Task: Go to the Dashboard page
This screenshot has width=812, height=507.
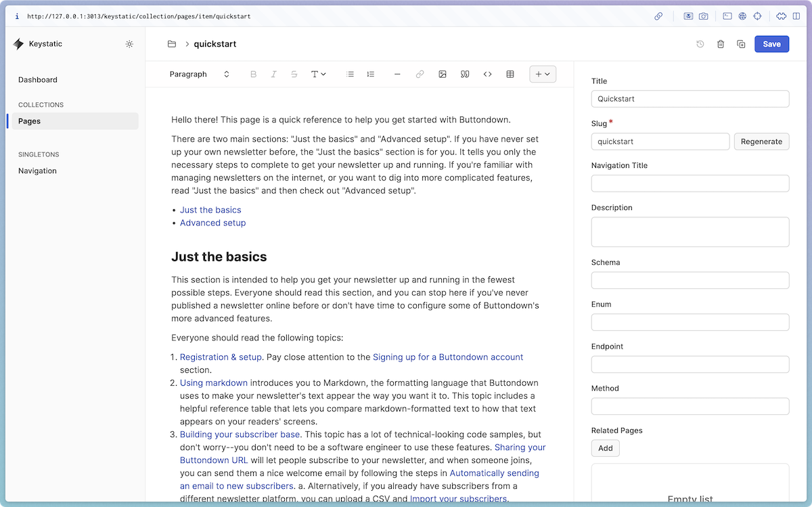Action: (37, 79)
